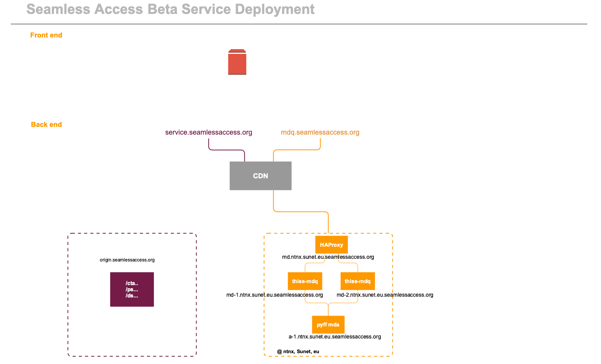
Task: Click the red bucket storage icon
Action: [237, 62]
